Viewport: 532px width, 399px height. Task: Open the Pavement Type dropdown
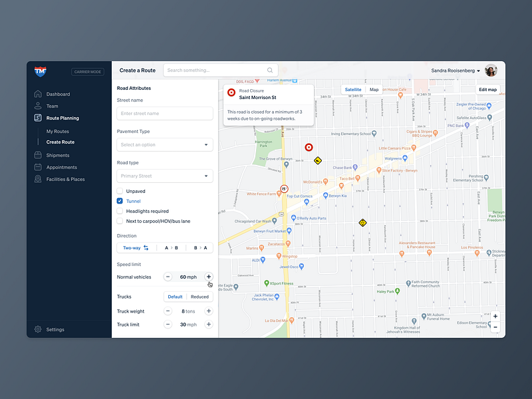click(x=164, y=144)
